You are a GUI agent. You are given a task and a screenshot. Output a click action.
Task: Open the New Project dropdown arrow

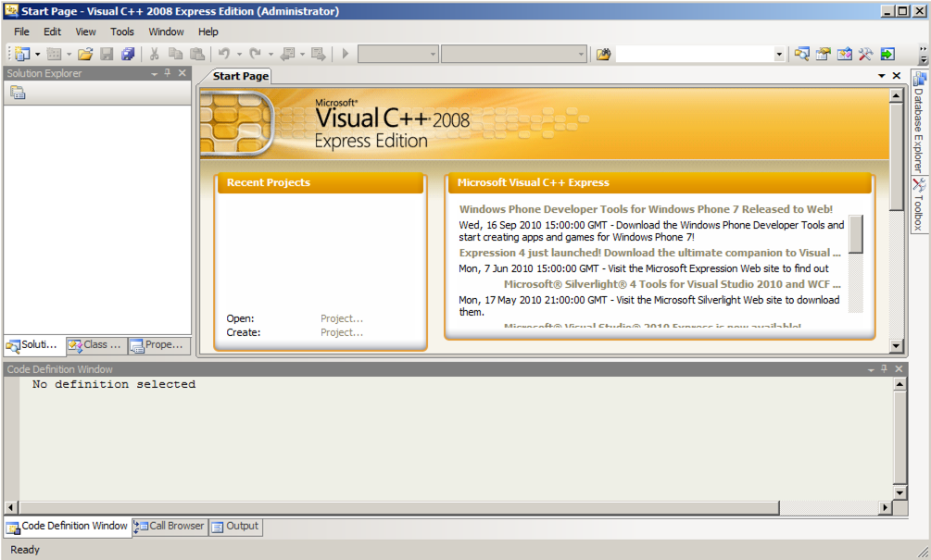(x=37, y=54)
